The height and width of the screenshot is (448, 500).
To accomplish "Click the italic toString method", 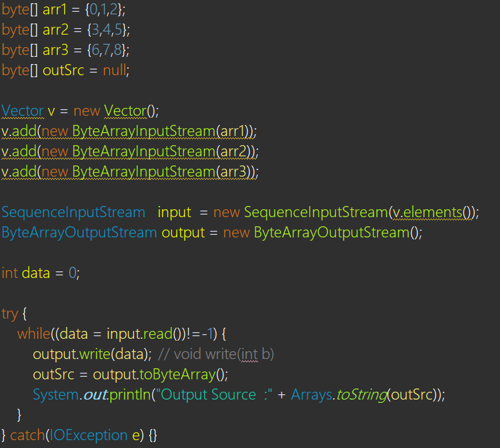I will (x=361, y=395).
